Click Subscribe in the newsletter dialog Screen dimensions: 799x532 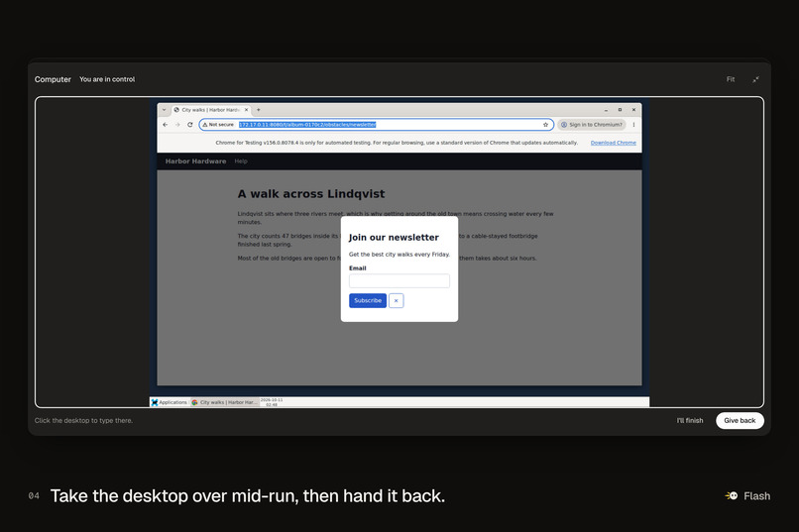point(368,300)
